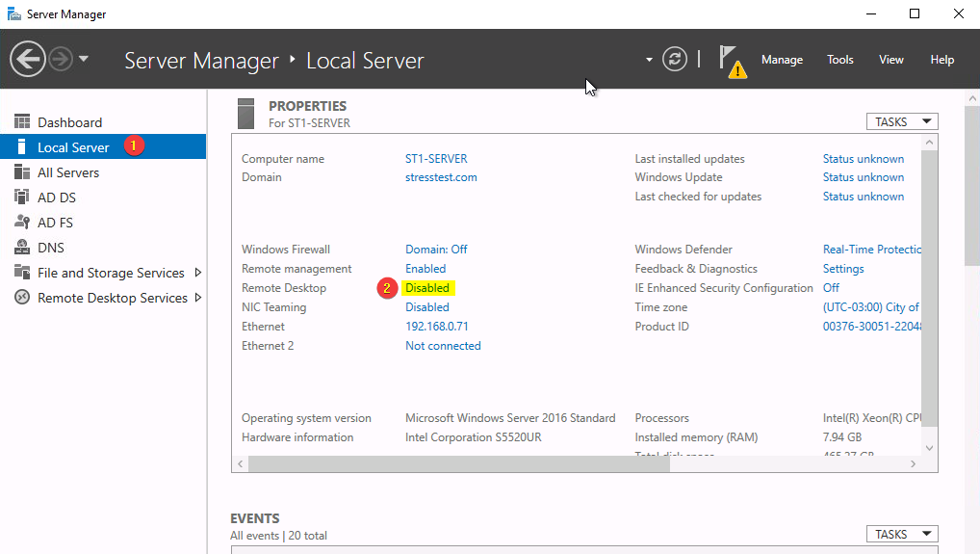Viewport: 980px width, 554px height.
Task: Click '7.94 GB' installed memory value
Action: tap(842, 437)
